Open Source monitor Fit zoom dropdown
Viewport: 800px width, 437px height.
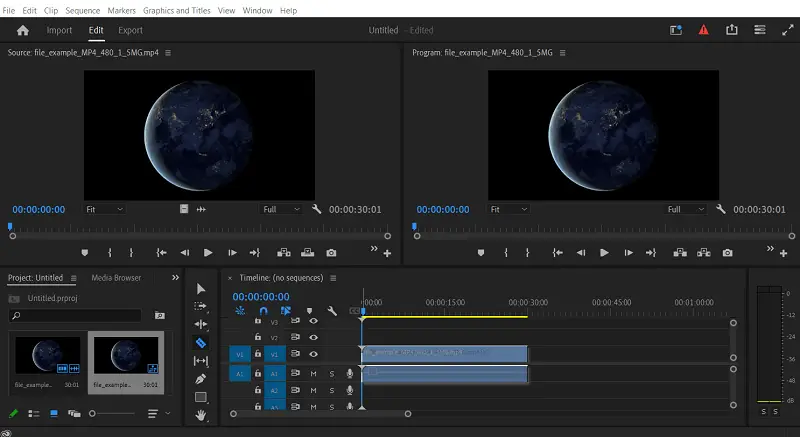pos(104,209)
